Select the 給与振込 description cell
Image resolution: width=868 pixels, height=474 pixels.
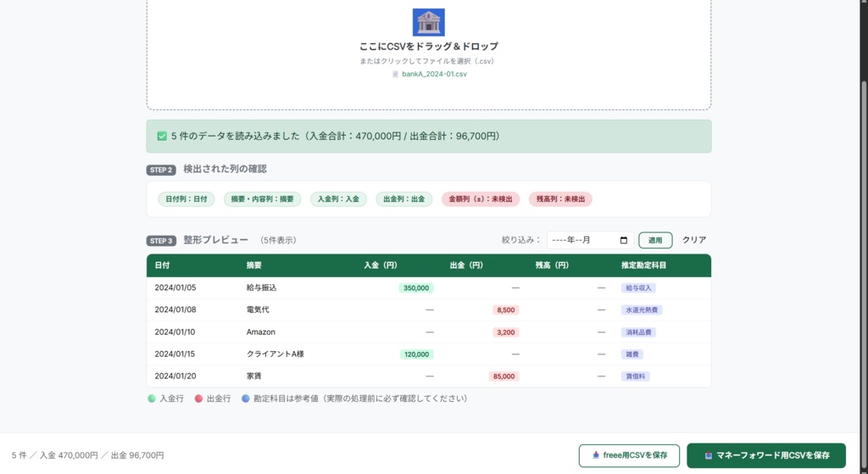click(x=261, y=288)
